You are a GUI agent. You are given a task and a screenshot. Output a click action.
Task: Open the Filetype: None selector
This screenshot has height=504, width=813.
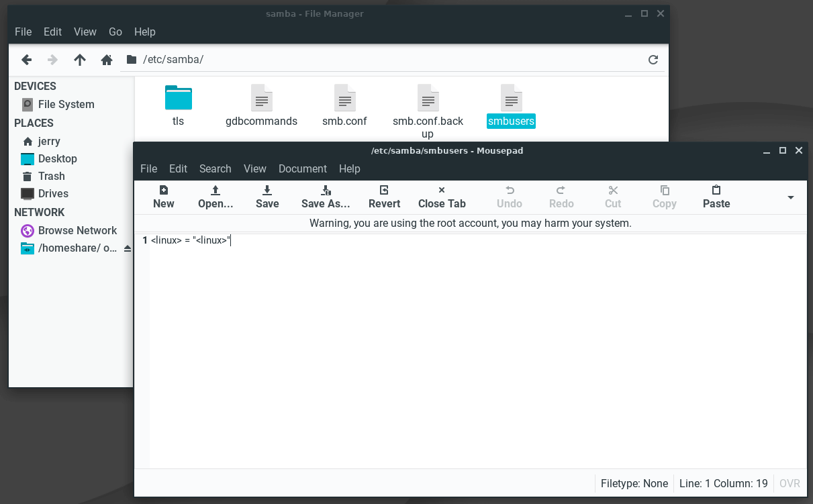click(x=634, y=483)
